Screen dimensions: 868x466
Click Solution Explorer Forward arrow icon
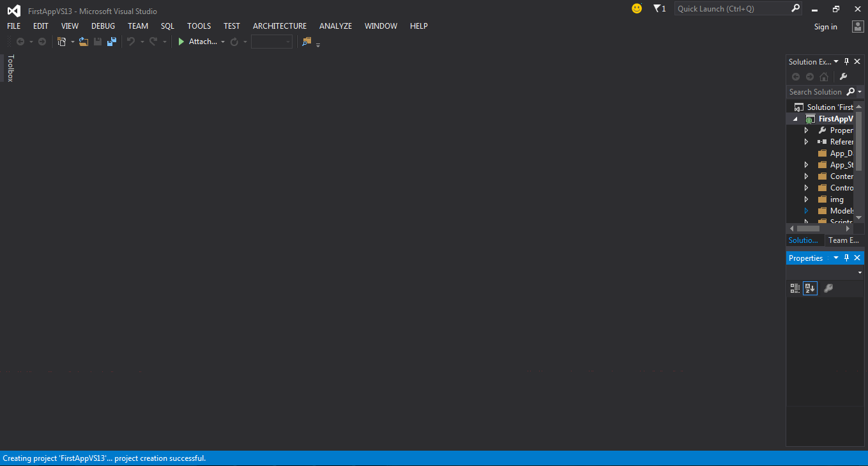tap(810, 77)
